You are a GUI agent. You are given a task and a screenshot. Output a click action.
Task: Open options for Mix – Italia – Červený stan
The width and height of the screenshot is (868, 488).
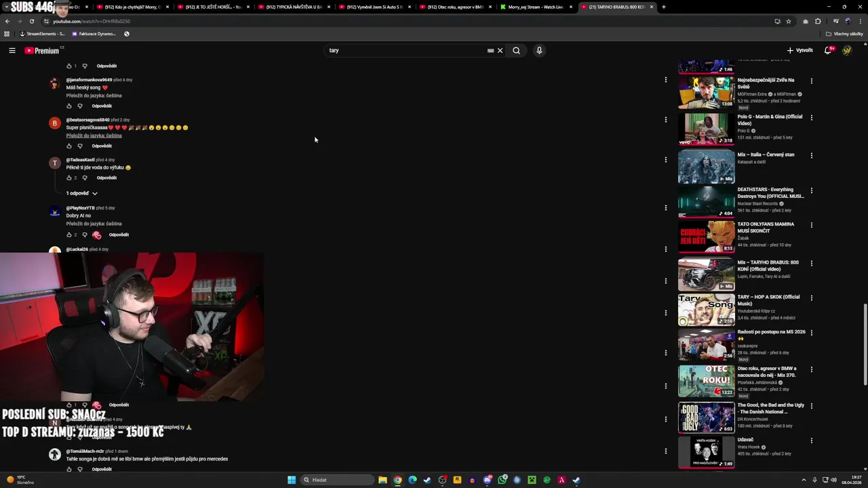[x=811, y=156]
